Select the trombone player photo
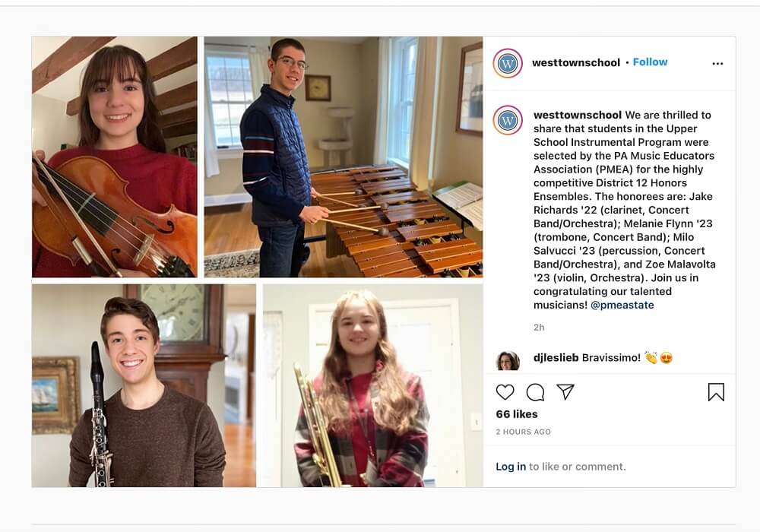 [372, 385]
